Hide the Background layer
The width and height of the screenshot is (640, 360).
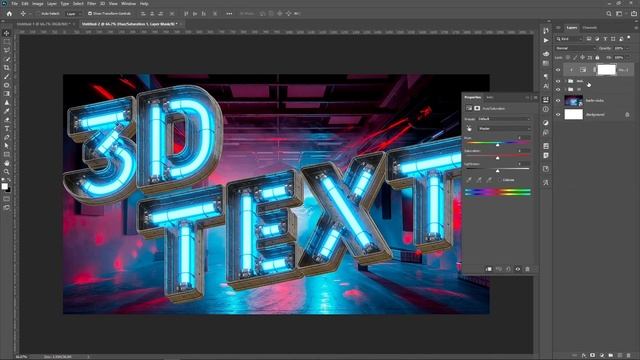point(558,115)
